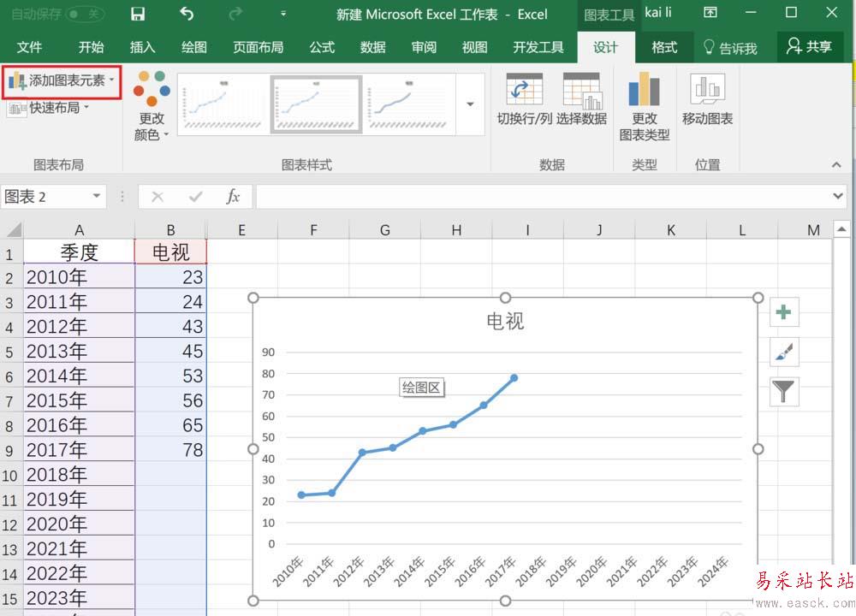This screenshot has height=616, width=856.
Task: Click the chart filters funnel button
Action: point(784,392)
